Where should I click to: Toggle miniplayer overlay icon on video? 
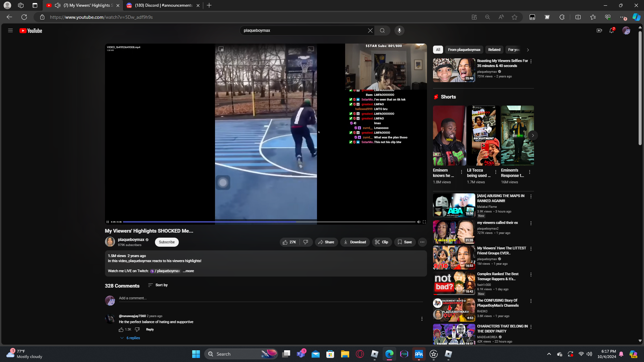tap(221, 49)
